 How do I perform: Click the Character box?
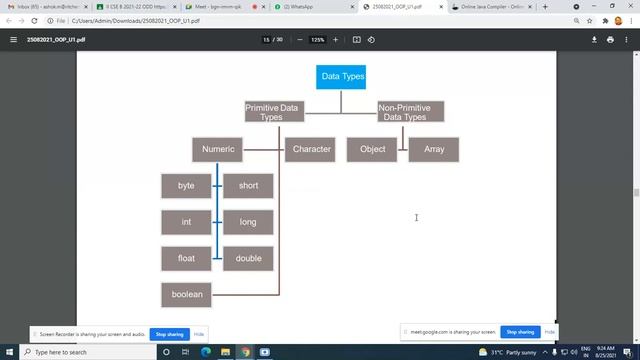coord(310,149)
